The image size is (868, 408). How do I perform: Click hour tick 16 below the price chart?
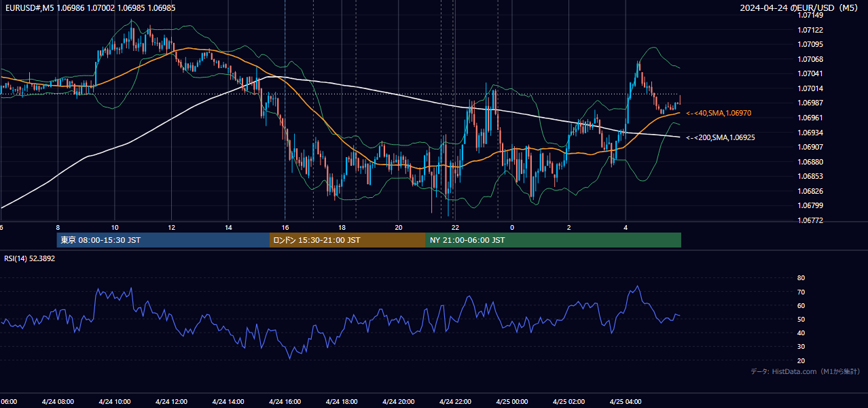[285, 227]
